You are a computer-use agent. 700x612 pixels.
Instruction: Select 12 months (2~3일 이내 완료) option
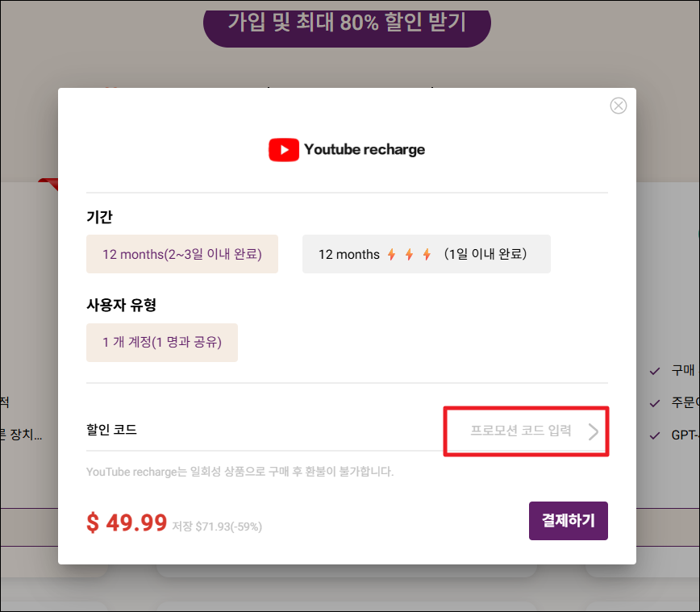pyautogui.click(x=182, y=254)
